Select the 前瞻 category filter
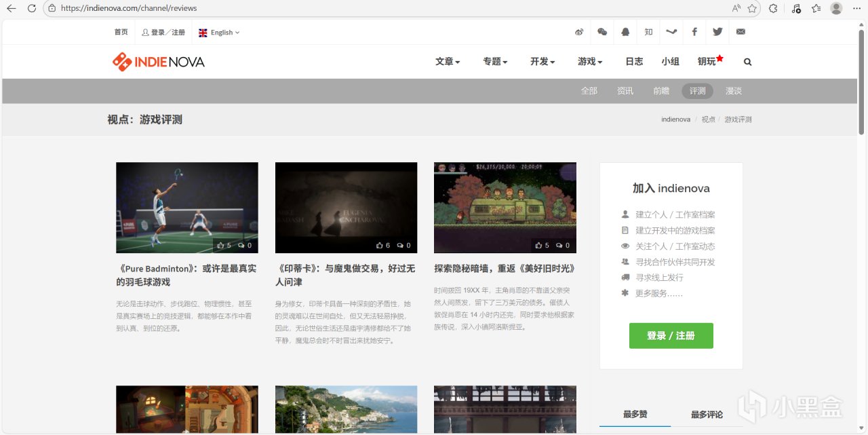Viewport: 868px width, 435px height. click(x=661, y=91)
